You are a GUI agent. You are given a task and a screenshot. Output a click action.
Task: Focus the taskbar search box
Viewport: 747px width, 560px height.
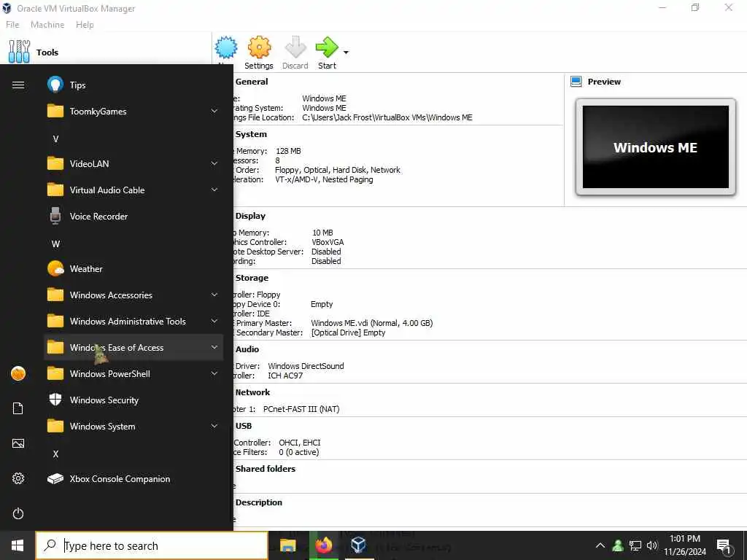(152, 545)
